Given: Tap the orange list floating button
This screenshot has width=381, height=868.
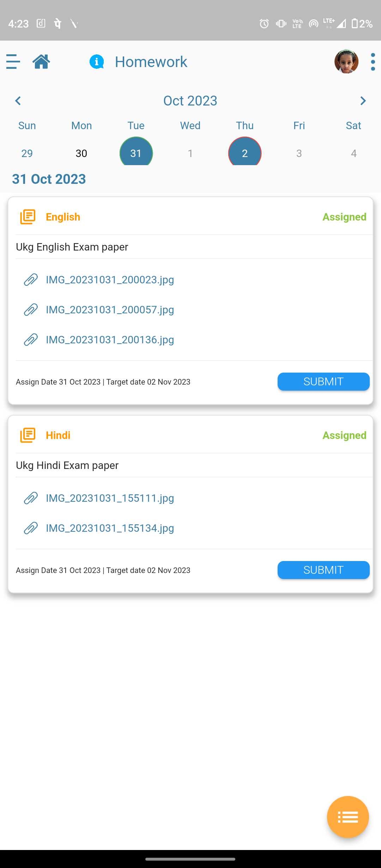Looking at the screenshot, I should click(x=348, y=817).
